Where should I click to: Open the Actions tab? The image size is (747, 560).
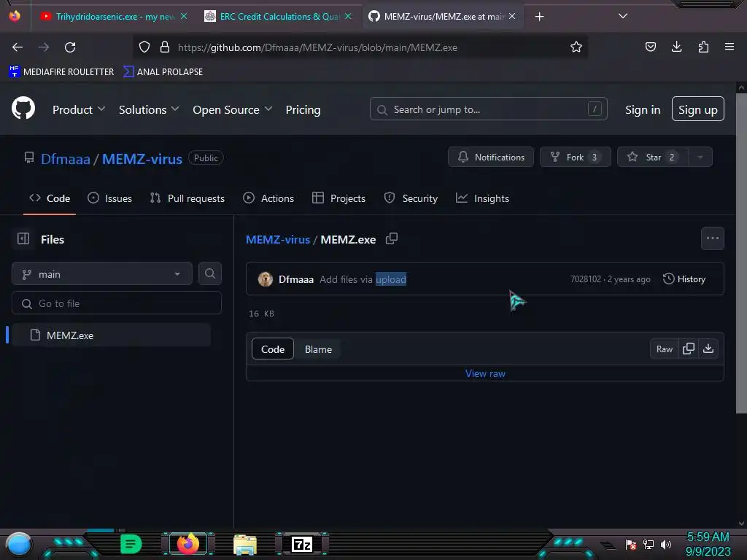(268, 198)
